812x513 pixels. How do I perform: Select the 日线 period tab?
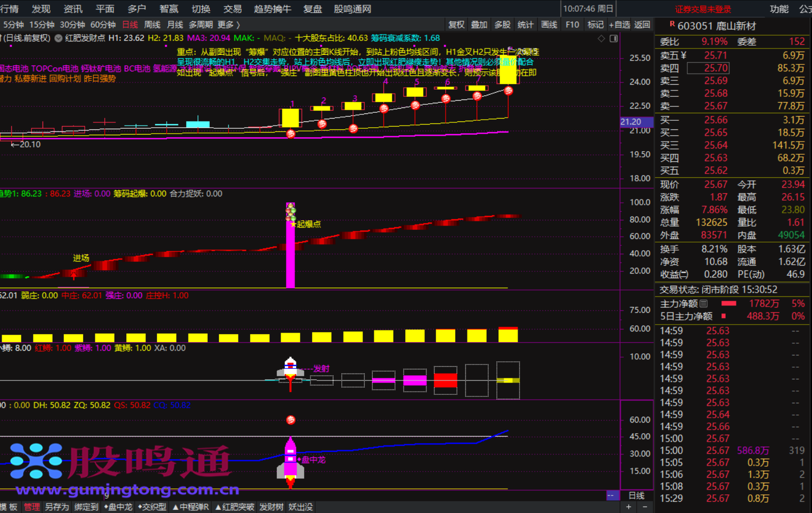click(130, 24)
